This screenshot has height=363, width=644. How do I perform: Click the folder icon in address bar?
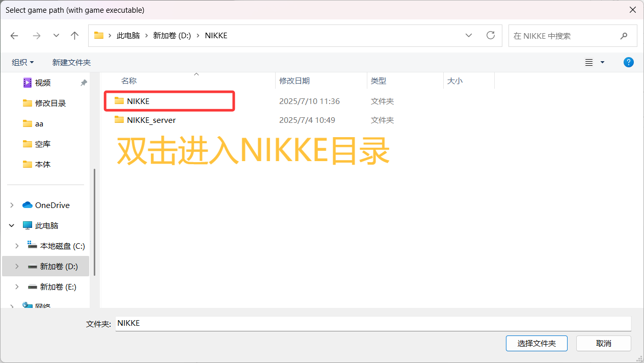pyautogui.click(x=99, y=36)
